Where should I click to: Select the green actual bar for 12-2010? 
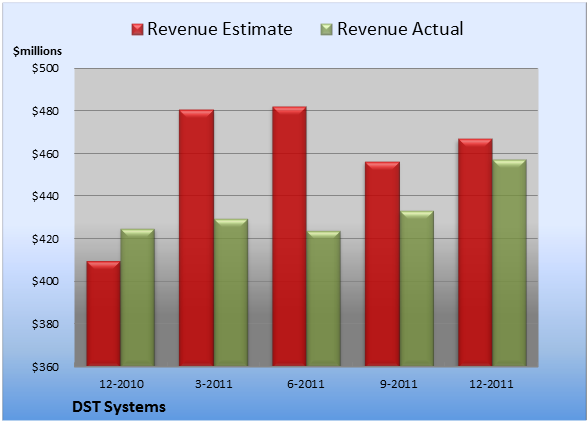pos(137,297)
